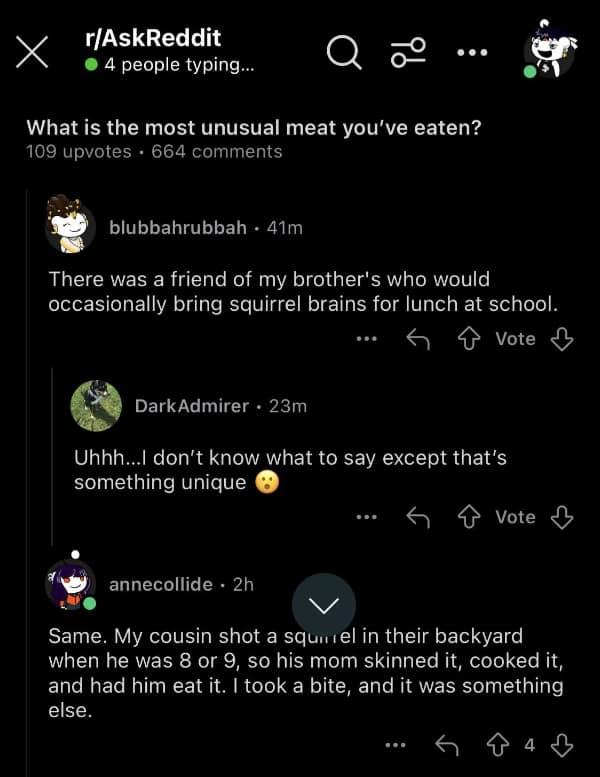Open r/AskReddit subreddit page
The image size is (600, 777).
(154, 39)
